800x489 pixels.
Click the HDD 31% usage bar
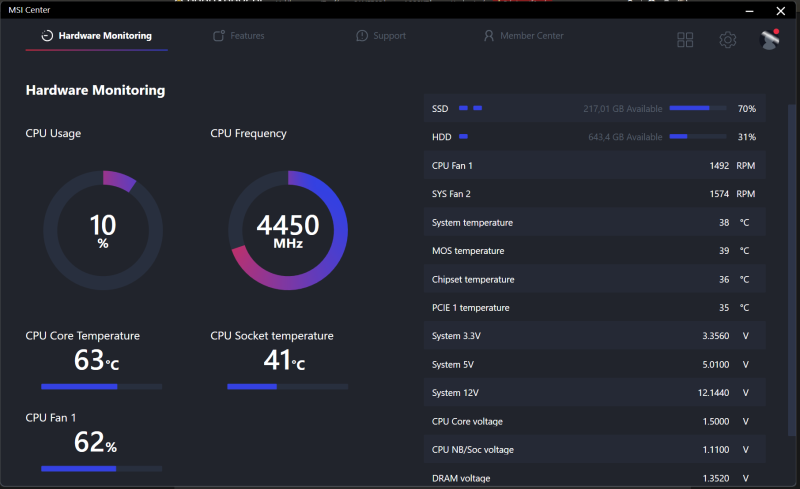point(698,137)
